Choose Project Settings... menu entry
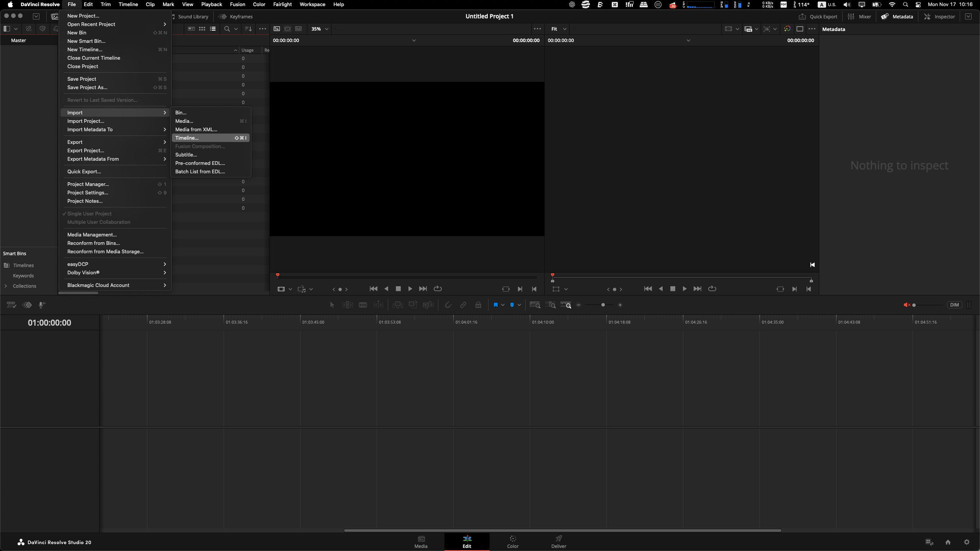 [88, 192]
